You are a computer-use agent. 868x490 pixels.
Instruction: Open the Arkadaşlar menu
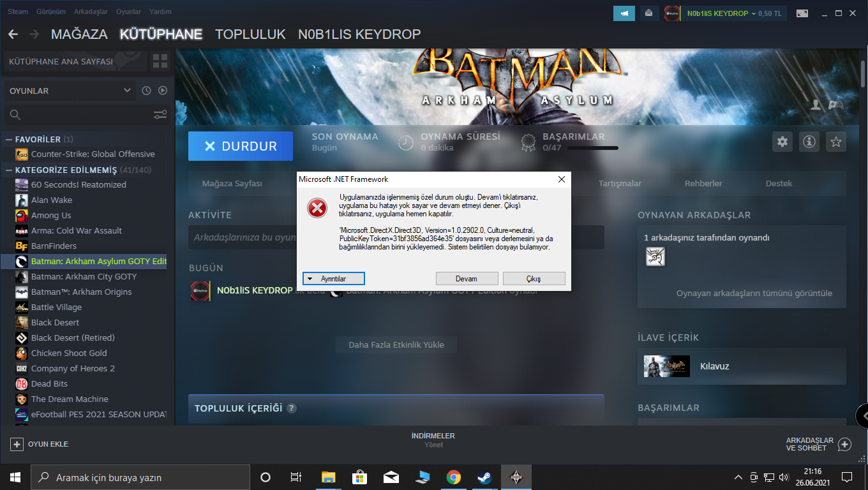[89, 11]
